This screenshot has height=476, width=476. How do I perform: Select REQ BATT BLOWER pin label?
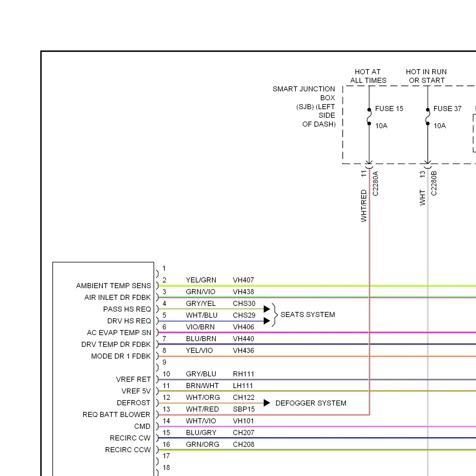[116, 414]
